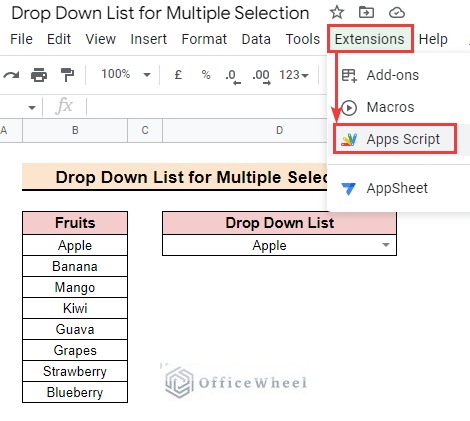Screen dimensions: 470x421
Task: Apply percent format icon
Action: click(206, 75)
